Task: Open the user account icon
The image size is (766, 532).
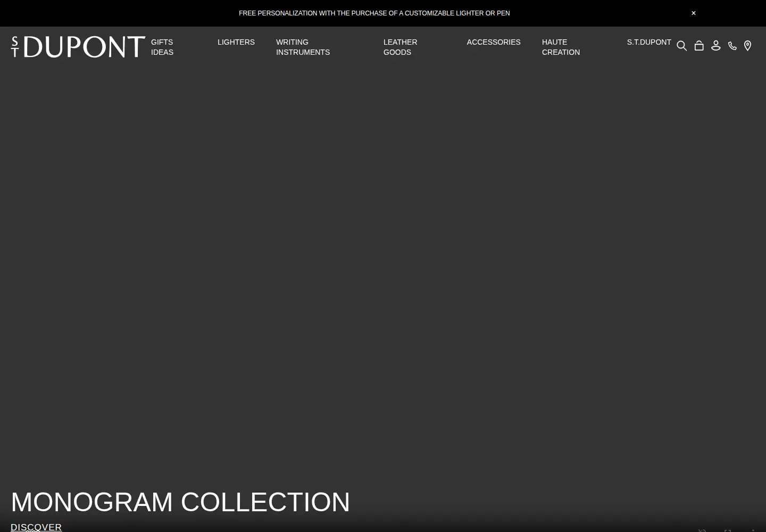Action: pos(716,46)
